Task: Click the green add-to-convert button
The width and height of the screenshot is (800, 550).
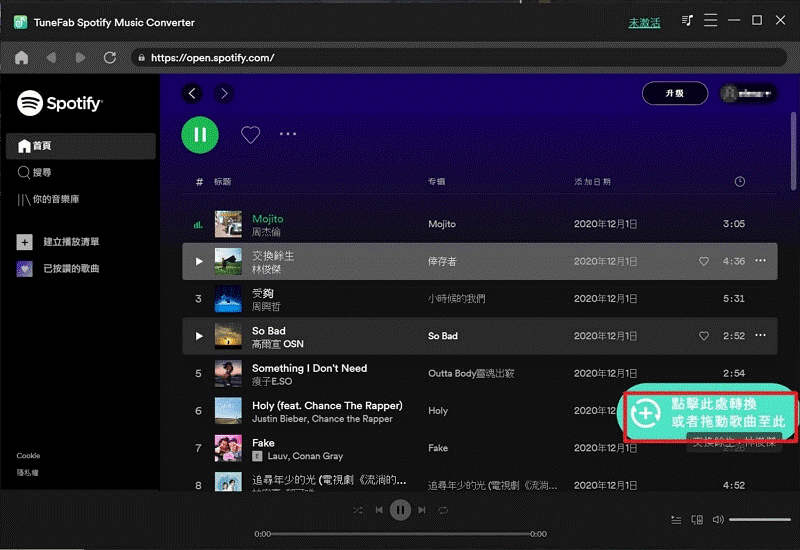Action: (709, 414)
